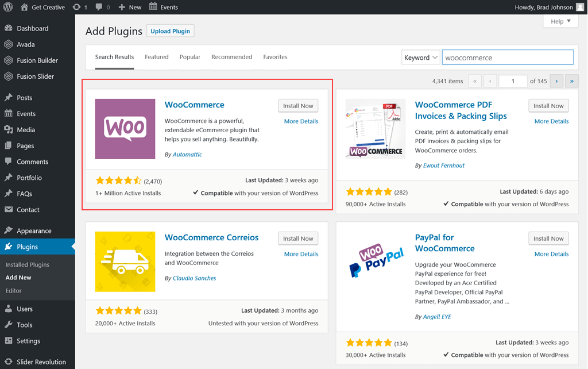Open Automattic author link
Image resolution: width=588 pixels, height=369 pixels.
[x=187, y=154]
